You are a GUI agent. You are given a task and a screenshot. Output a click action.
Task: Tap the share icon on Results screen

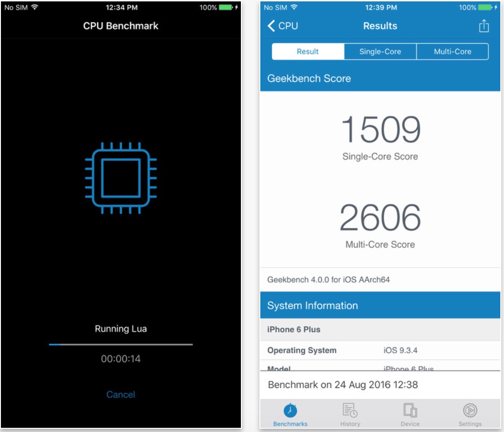click(484, 26)
